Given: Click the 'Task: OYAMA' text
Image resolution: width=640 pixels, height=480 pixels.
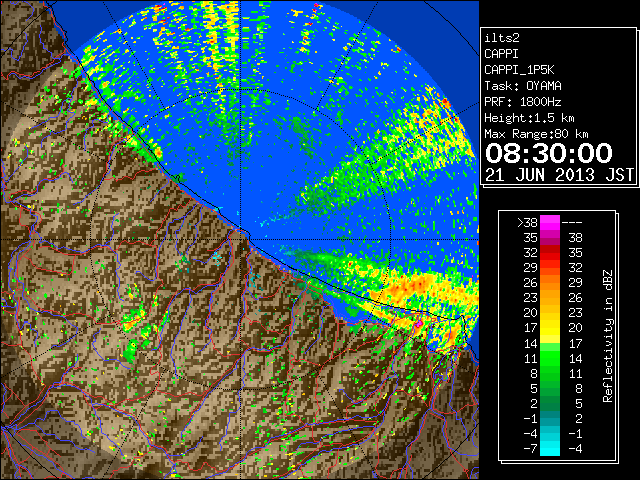Looking at the screenshot, I should click(523, 86).
